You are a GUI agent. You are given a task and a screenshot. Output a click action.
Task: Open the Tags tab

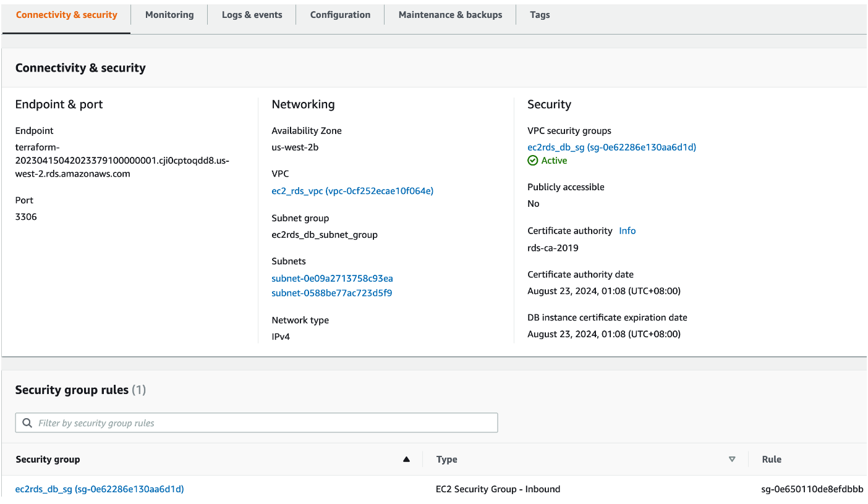(x=540, y=15)
